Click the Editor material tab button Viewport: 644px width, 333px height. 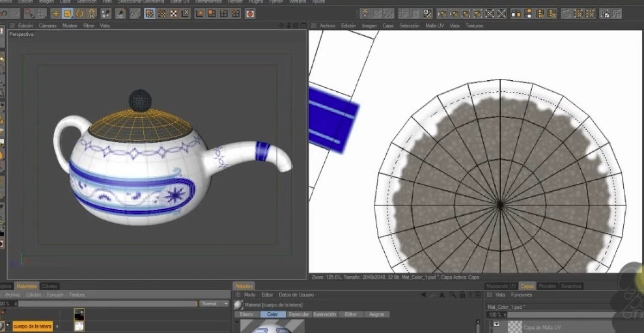351,314
